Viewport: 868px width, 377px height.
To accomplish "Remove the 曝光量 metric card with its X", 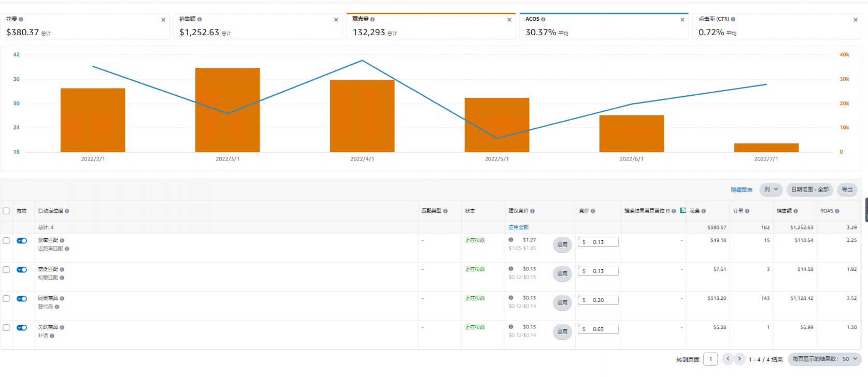I will click(509, 20).
